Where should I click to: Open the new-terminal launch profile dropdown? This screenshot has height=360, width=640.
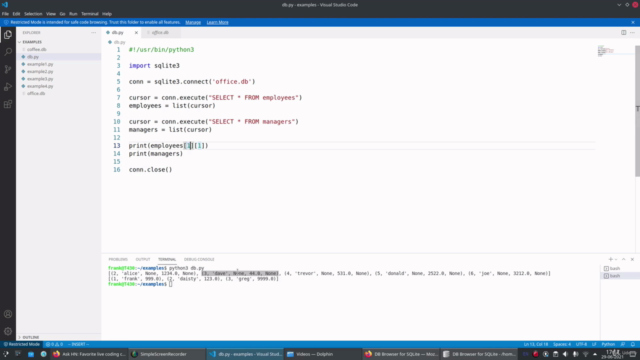[x=616, y=259]
